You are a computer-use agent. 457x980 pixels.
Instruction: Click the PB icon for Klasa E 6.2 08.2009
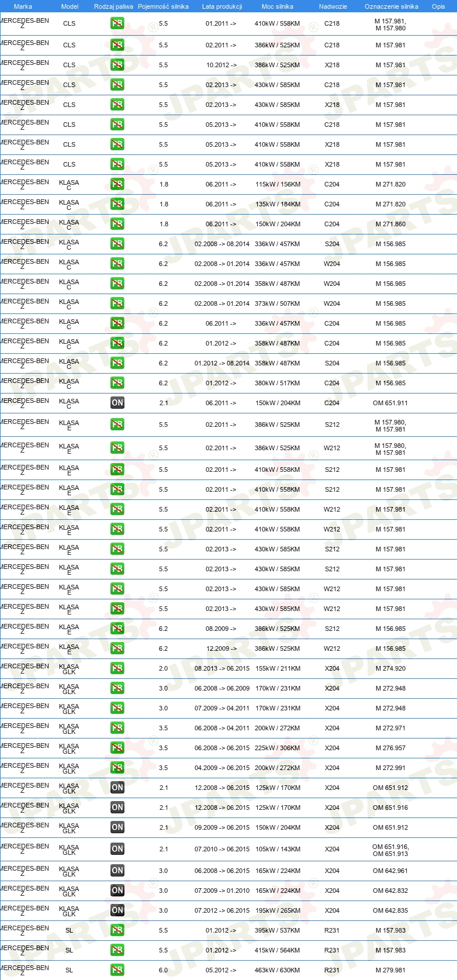(x=117, y=629)
